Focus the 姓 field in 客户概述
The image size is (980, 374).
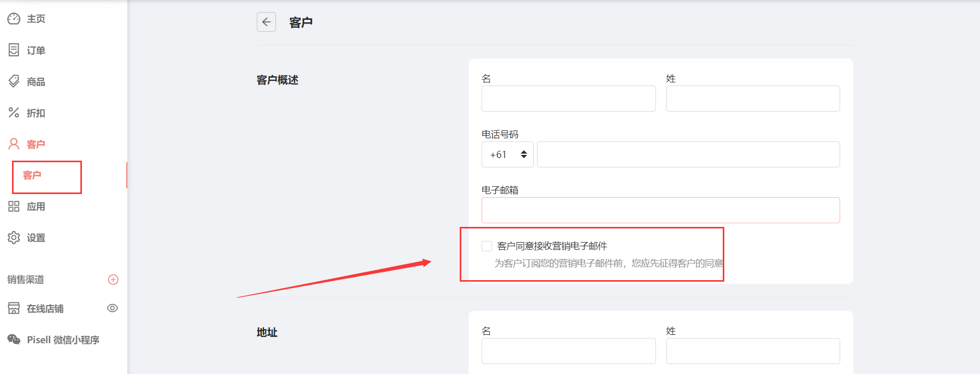[x=753, y=99]
